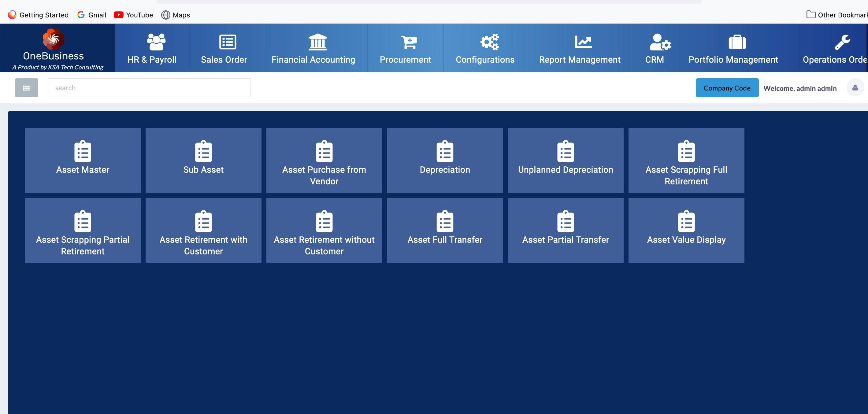Click the Company Code button
Viewport: 868px width, 414px height.
(x=727, y=88)
